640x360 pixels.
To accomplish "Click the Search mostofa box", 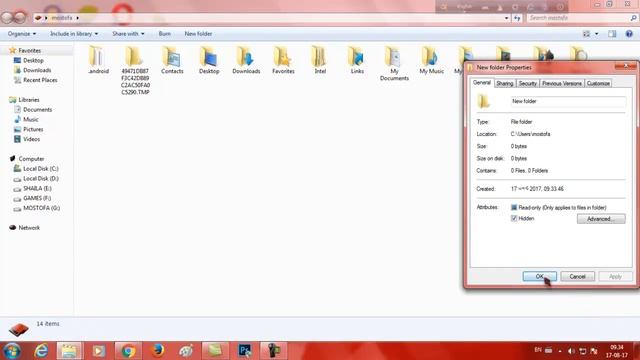I will [x=578, y=18].
